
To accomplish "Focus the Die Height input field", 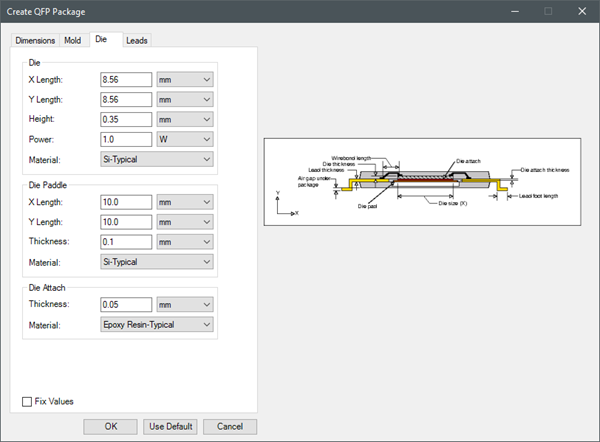I will click(x=126, y=119).
